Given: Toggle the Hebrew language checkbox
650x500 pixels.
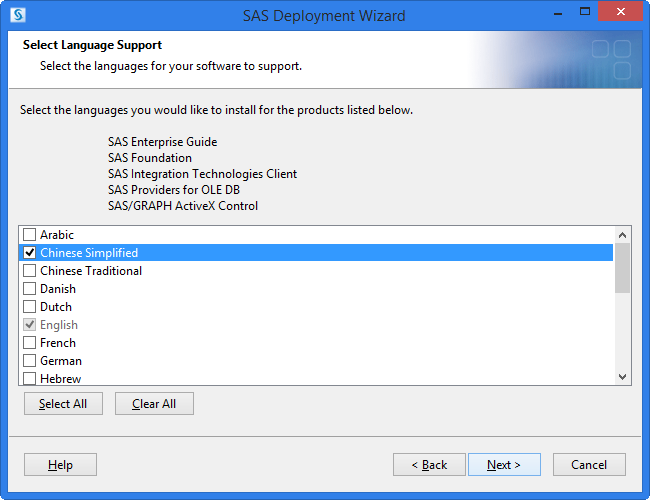Looking at the screenshot, I should 30,378.
